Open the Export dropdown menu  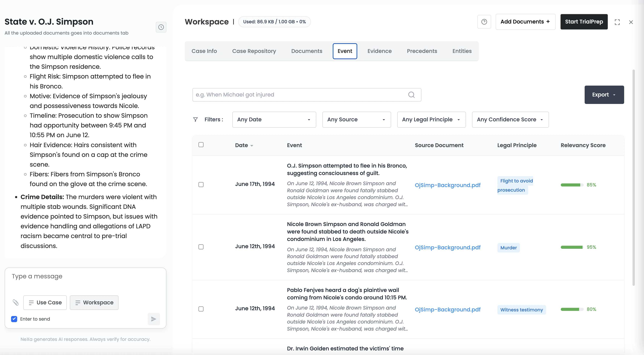604,95
